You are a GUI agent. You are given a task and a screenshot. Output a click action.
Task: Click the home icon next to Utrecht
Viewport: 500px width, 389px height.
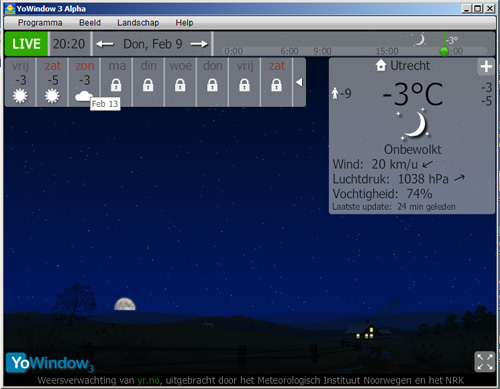381,65
